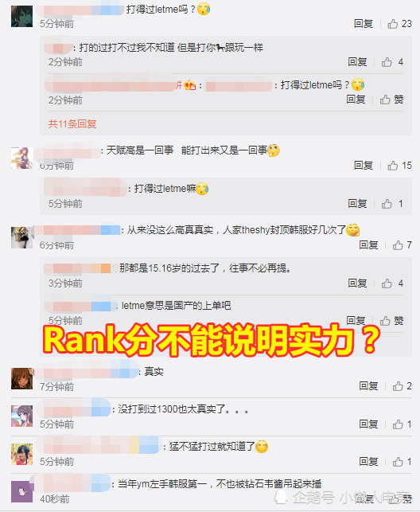
Task: Open avatar of '天赋高是一回事' commenter
Action: [x=21, y=158]
